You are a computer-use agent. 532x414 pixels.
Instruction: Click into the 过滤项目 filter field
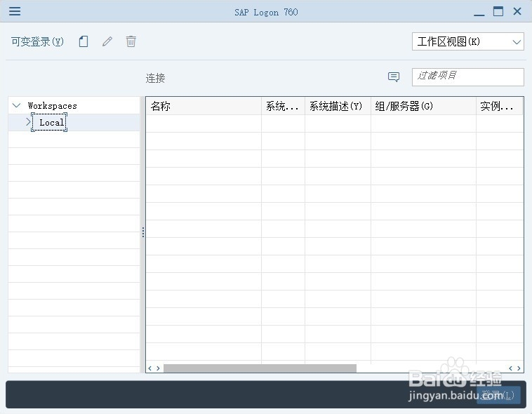(468, 77)
